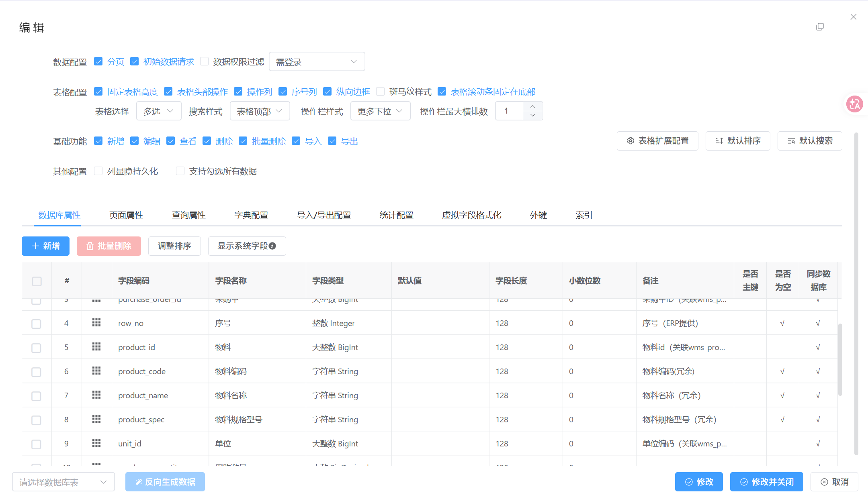
Task: Open 默认搜索 search button
Action: click(x=810, y=141)
